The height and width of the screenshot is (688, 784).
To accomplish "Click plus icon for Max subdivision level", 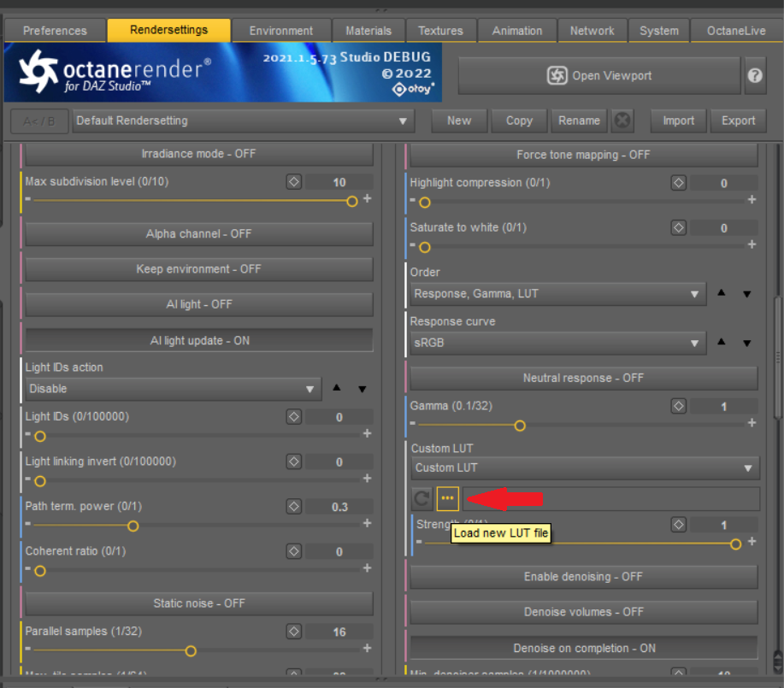I will pyautogui.click(x=368, y=198).
